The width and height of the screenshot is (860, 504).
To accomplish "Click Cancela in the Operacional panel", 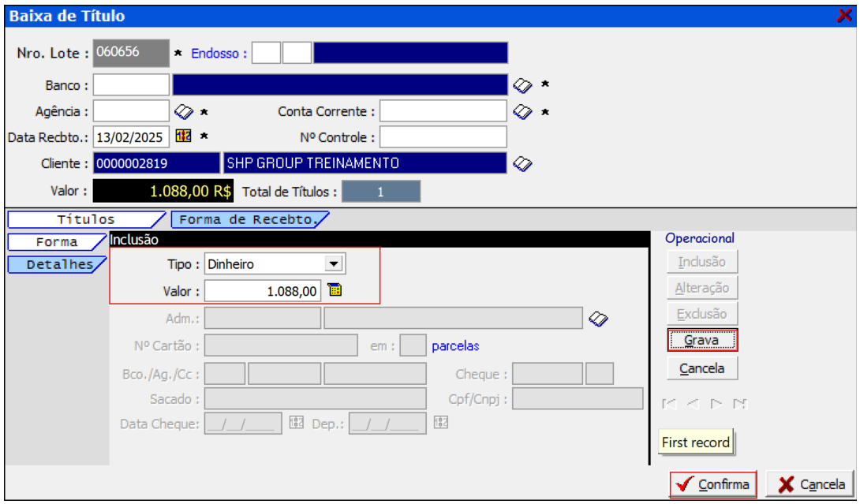I will point(702,368).
